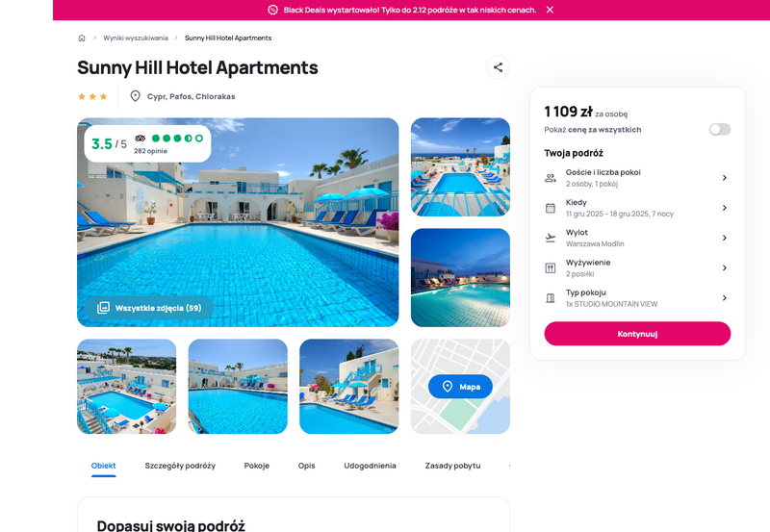Click the airplane icon next to Wylot
This screenshot has width=770, height=532.
(551, 238)
